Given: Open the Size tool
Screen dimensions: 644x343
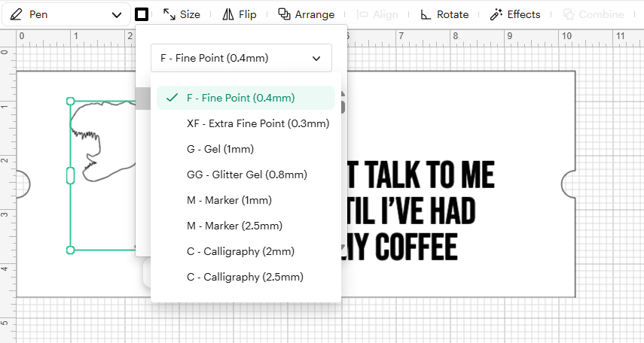Looking at the screenshot, I should point(182,15).
